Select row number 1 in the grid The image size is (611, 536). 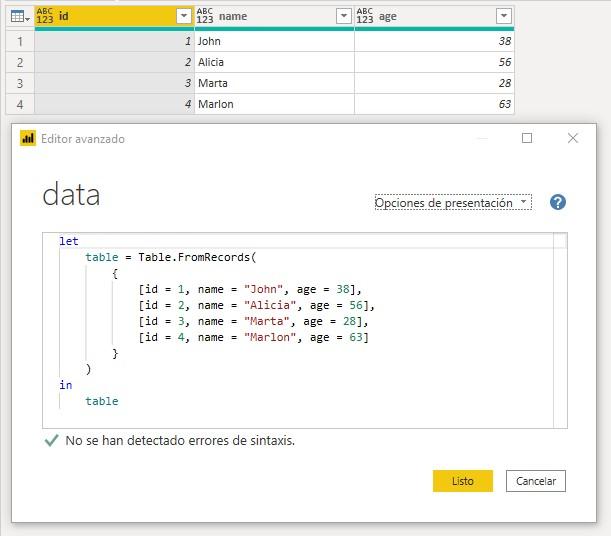[20, 41]
